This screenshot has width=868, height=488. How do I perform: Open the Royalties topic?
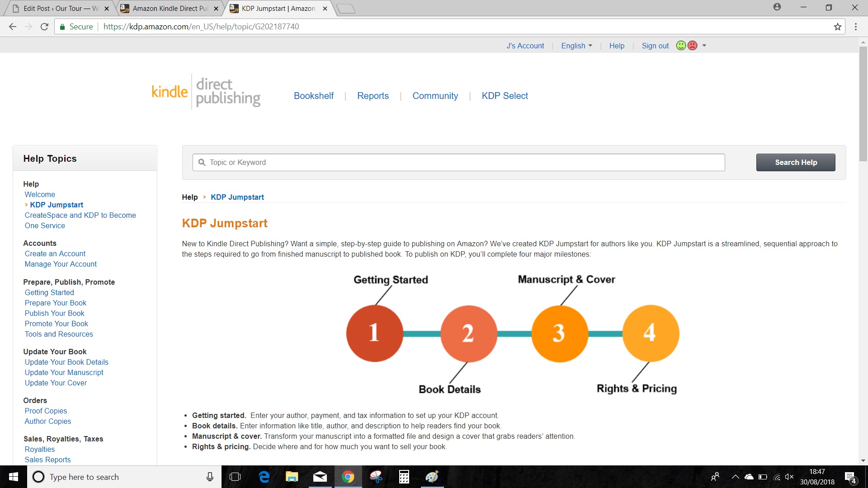[x=40, y=449]
